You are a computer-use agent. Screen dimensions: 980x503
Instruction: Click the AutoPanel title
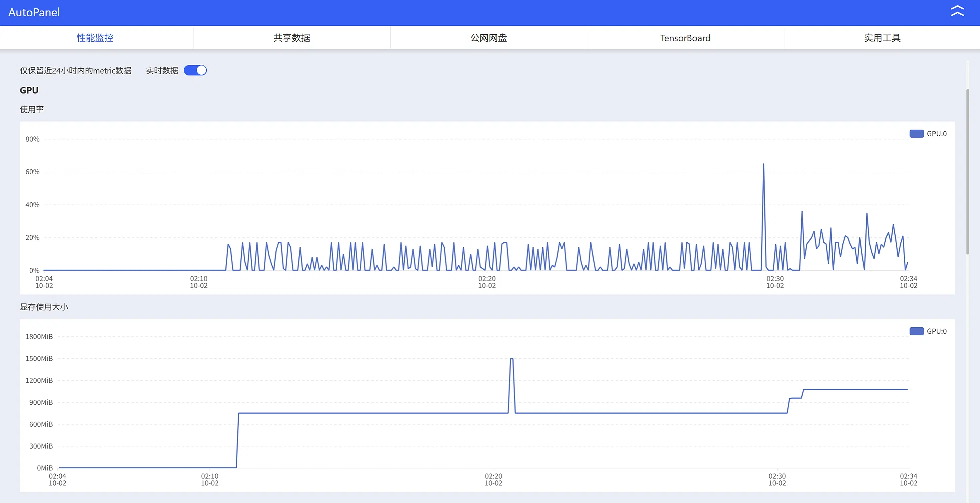pos(34,12)
